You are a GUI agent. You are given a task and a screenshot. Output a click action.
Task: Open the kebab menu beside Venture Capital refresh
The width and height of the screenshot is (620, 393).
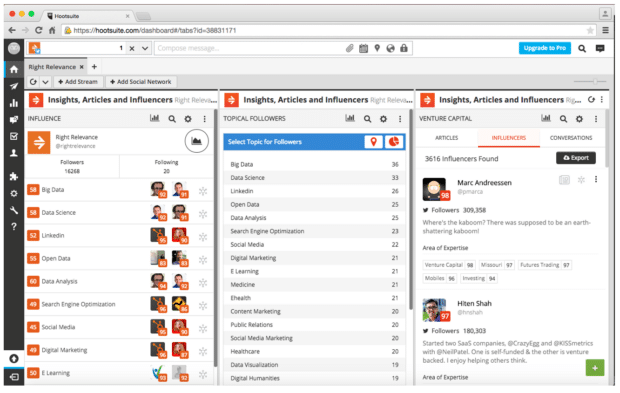pyautogui.click(x=602, y=100)
